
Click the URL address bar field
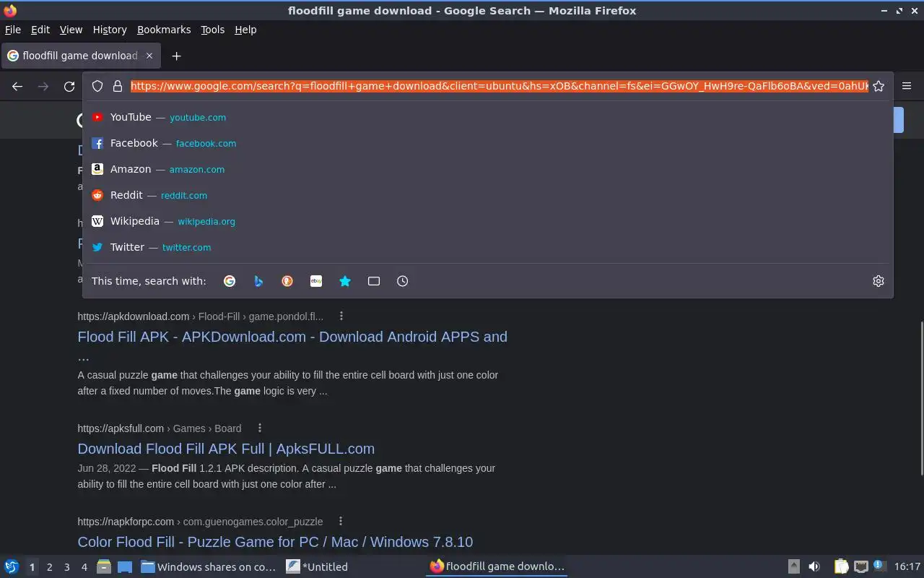tap(499, 86)
